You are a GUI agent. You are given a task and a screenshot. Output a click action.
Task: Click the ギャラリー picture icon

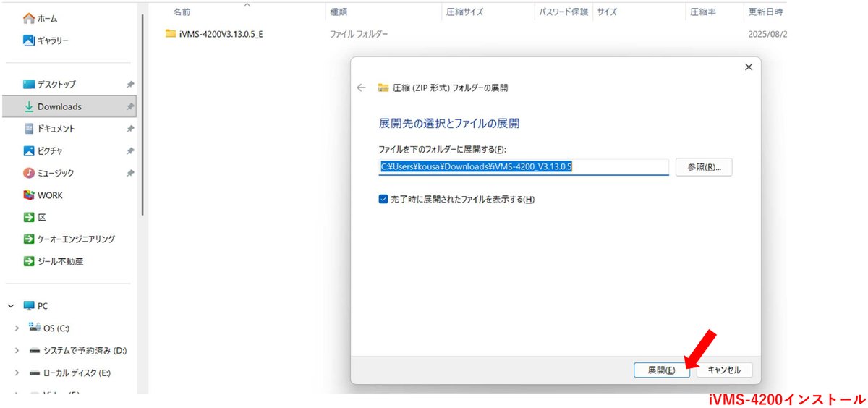pos(29,41)
